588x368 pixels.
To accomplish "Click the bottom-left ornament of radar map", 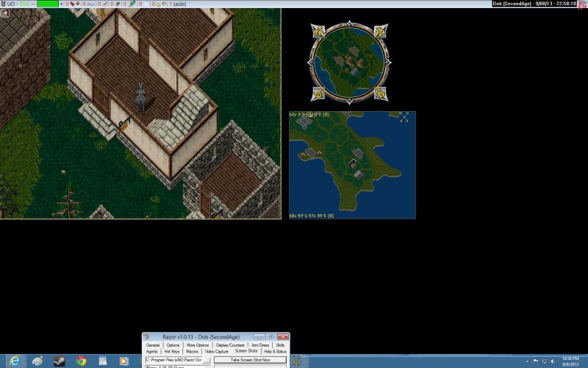I will [318, 93].
